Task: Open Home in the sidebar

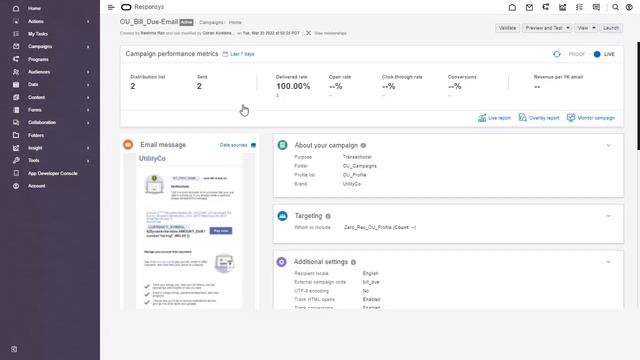Action: 34,8
